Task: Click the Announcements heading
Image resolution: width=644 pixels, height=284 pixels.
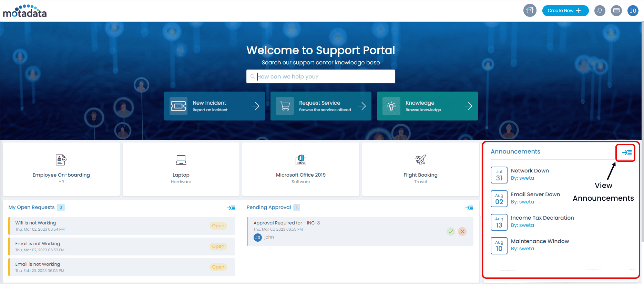Action: click(x=515, y=151)
